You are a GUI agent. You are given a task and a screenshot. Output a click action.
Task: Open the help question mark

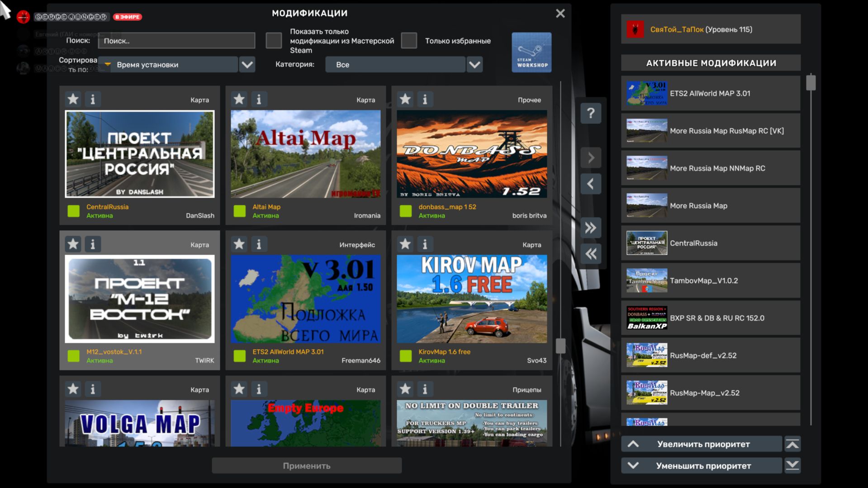pyautogui.click(x=591, y=113)
